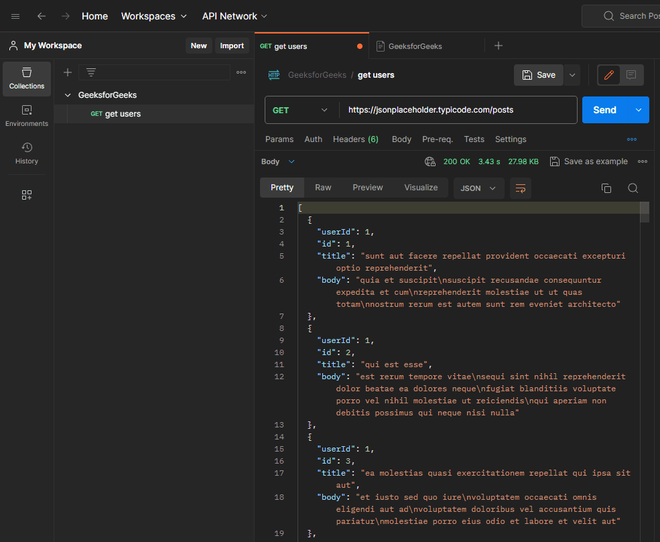Collapse the GeeksforGeeks collection
The height and width of the screenshot is (542, 660).
[x=68, y=95]
